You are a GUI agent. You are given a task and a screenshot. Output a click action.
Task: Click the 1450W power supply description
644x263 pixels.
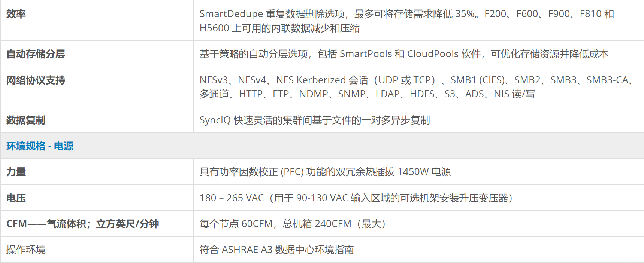(x=325, y=172)
